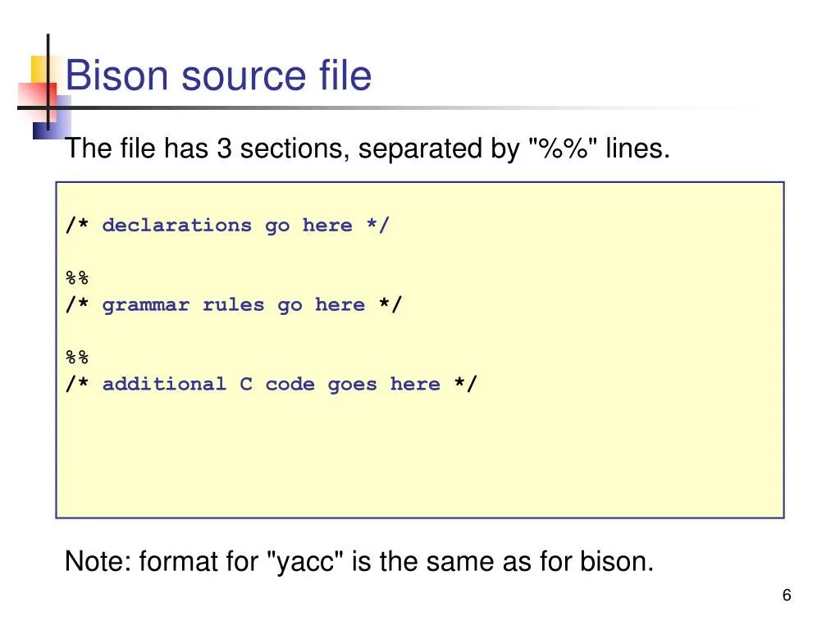Click the word "Note:" in the bottom line

(98, 562)
